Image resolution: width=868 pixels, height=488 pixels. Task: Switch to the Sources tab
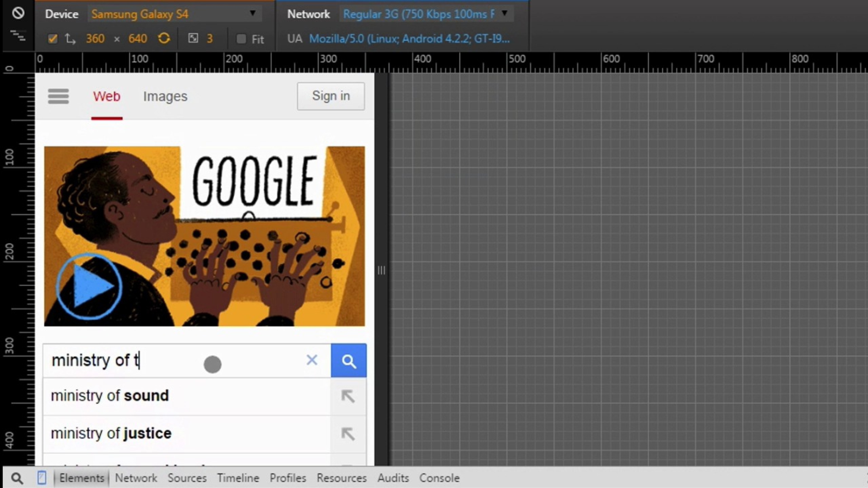187,478
